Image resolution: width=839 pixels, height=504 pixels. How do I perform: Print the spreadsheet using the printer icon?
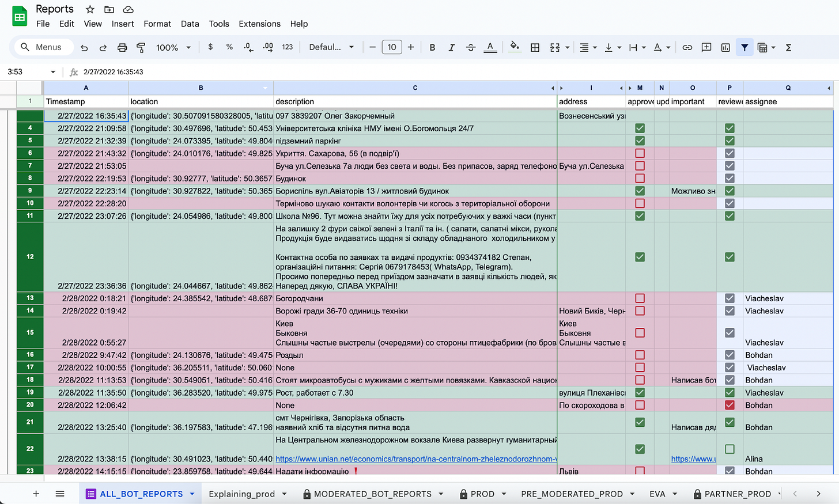pyautogui.click(x=122, y=48)
